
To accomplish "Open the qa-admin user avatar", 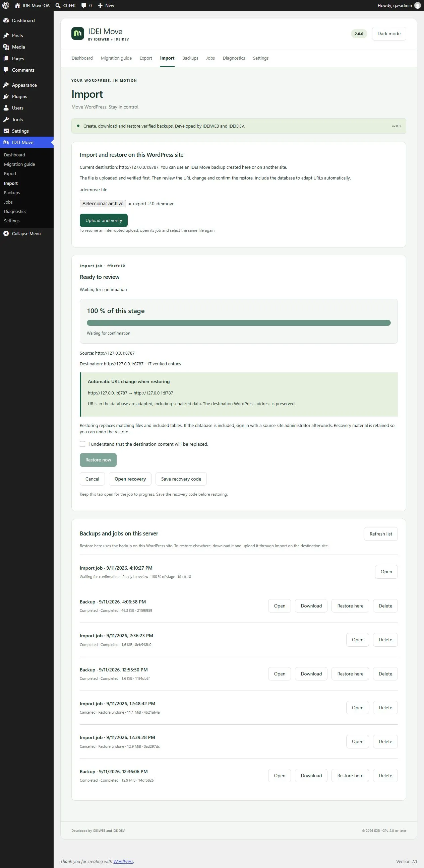I will pyautogui.click(x=417, y=5).
